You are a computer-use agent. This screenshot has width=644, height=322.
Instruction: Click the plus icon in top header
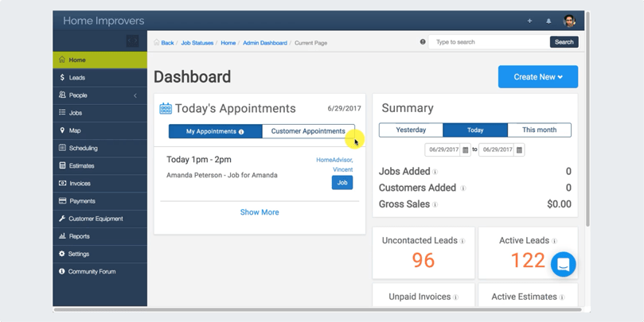pyautogui.click(x=529, y=21)
